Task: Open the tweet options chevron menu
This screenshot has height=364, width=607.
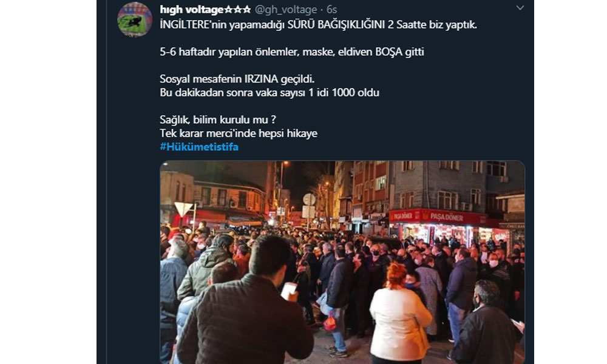Action: click(520, 8)
